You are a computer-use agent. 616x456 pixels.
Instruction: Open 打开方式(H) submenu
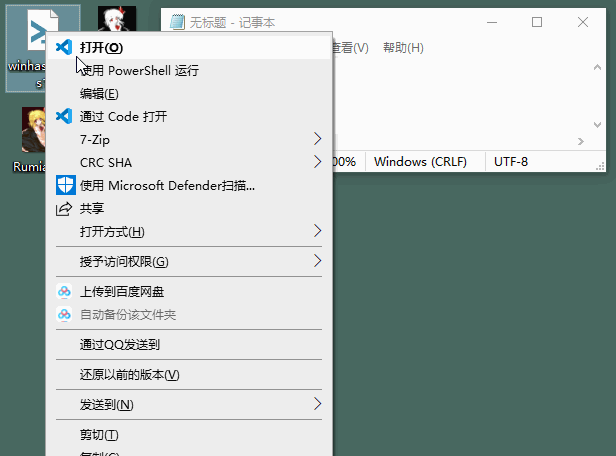189,231
